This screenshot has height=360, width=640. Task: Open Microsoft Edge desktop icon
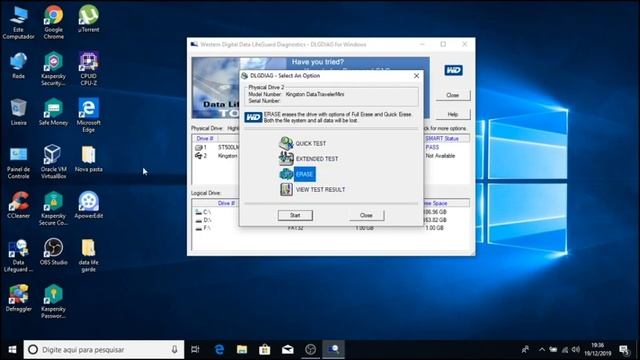[89, 115]
